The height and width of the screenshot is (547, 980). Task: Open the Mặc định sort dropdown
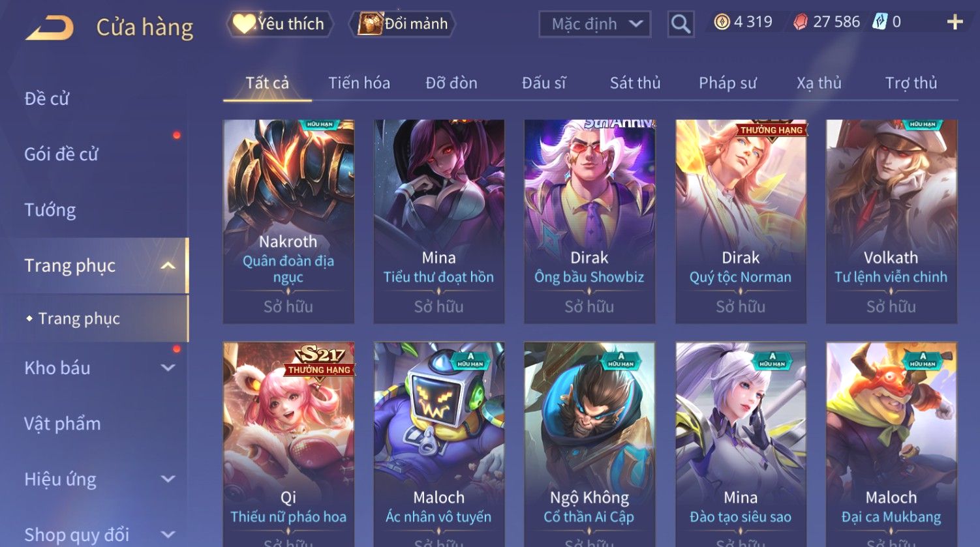(x=595, y=24)
